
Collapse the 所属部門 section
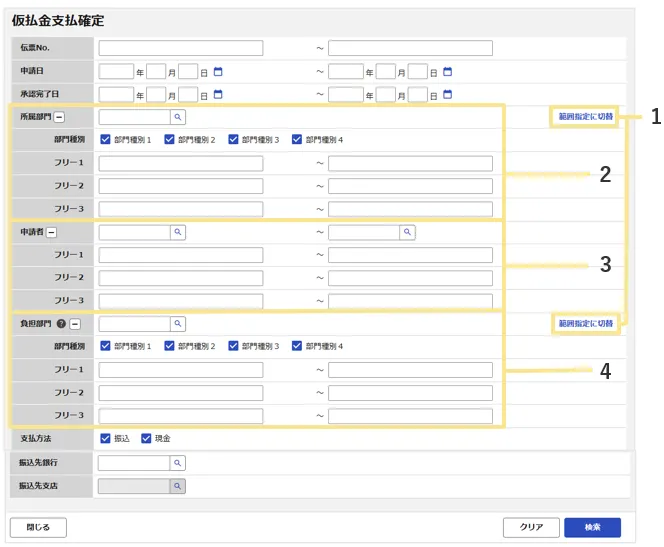click(x=59, y=118)
